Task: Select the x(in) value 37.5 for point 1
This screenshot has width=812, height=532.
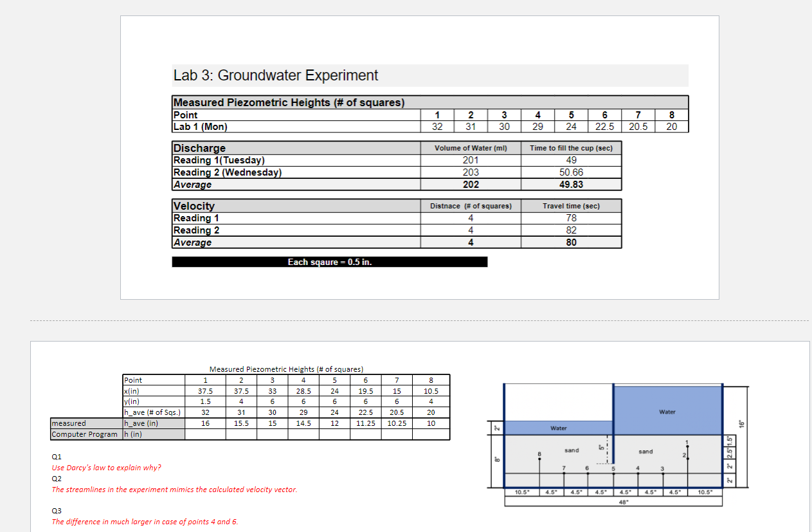Action: coord(205,390)
